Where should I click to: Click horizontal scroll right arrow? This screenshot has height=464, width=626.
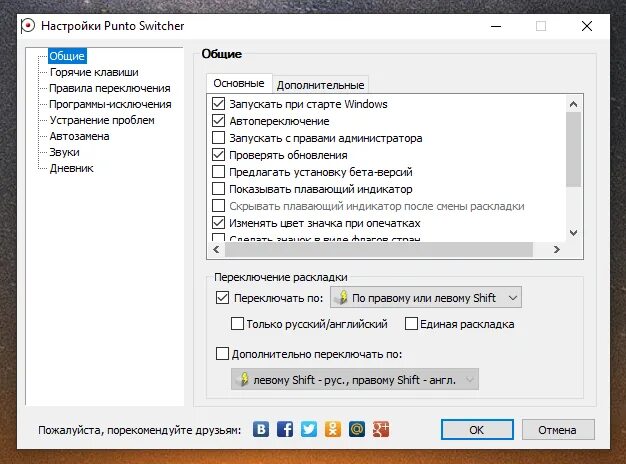(557, 250)
